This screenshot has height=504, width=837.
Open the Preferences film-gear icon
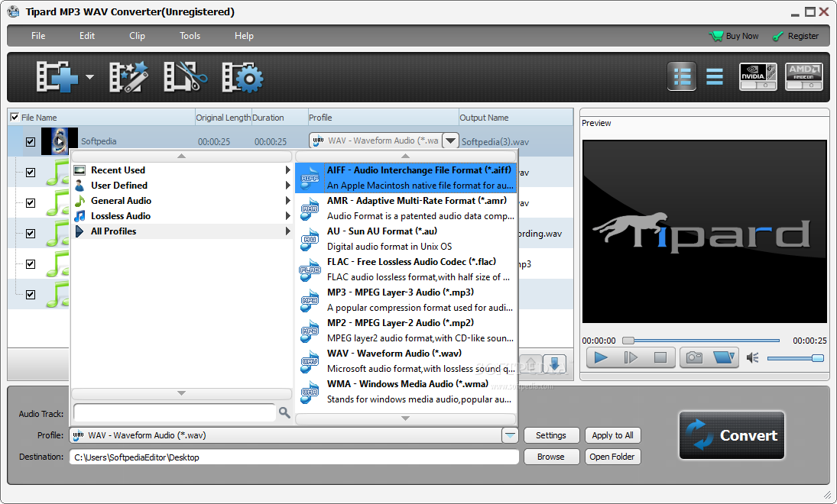[x=243, y=77]
